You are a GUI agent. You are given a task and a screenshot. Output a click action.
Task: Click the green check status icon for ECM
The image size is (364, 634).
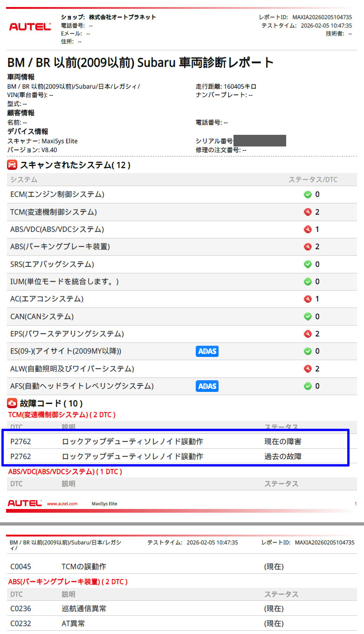point(308,195)
